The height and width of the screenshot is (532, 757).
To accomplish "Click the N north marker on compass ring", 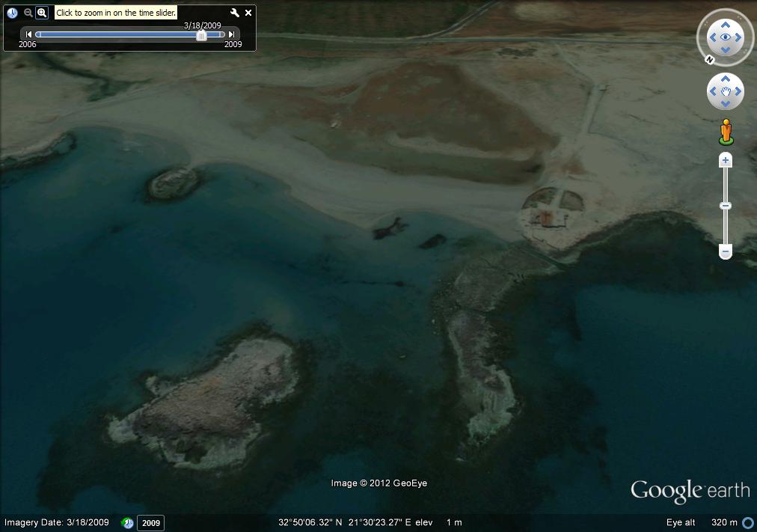I will [x=709, y=60].
